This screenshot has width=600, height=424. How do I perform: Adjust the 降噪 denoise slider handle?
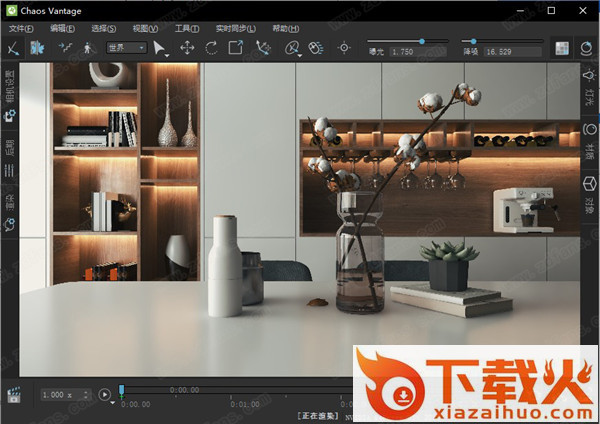[x=473, y=41]
